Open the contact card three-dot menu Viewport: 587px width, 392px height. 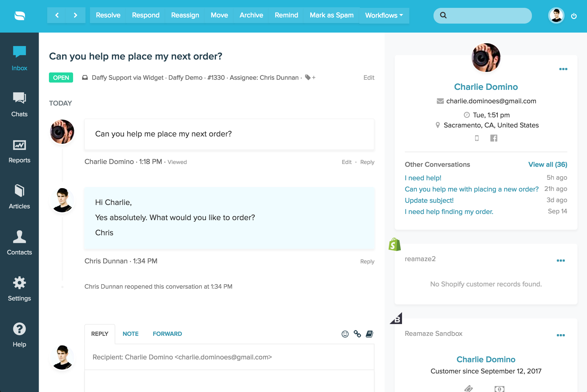tap(563, 69)
